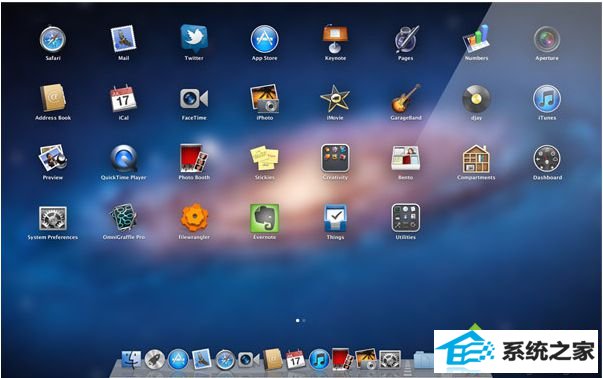The height and width of the screenshot is (378, 603).
Task: Open Photo Booth in the Launchpad grid
Action: coord(194,158)
